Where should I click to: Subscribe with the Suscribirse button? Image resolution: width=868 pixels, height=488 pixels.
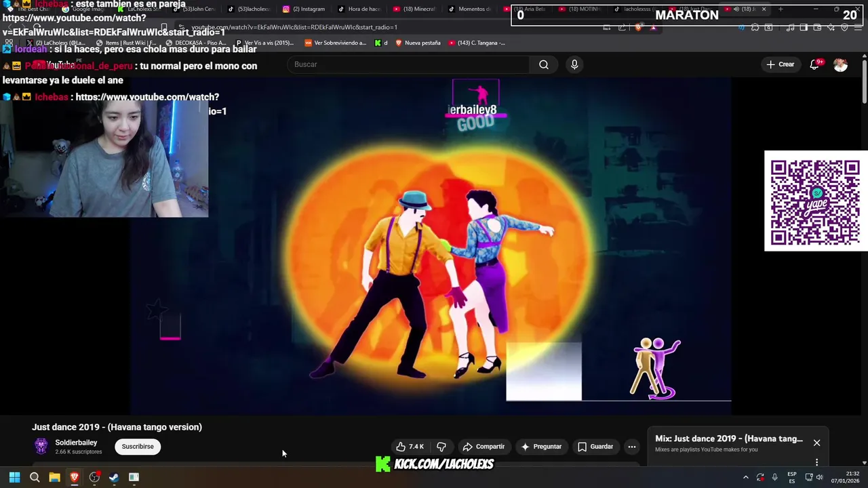tap(138, 447)
